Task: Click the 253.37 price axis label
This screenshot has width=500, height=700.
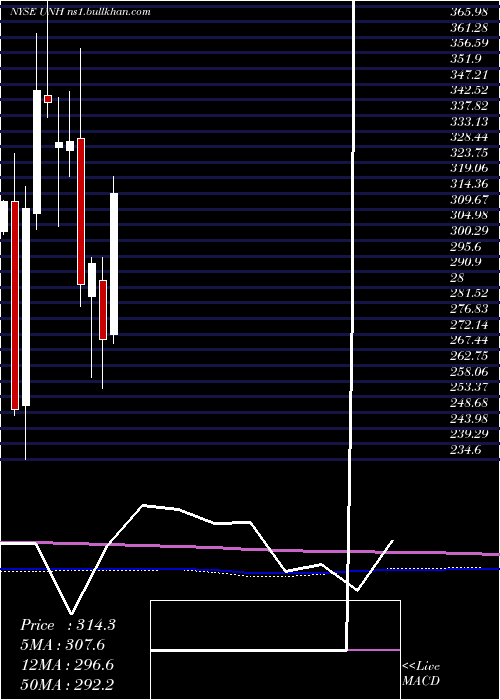Action: click(469, 388)
